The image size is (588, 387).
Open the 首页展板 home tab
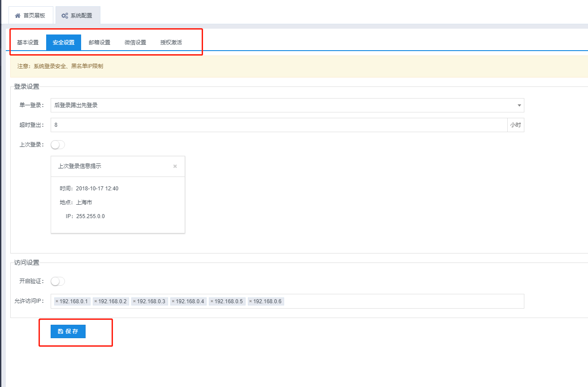31,15
